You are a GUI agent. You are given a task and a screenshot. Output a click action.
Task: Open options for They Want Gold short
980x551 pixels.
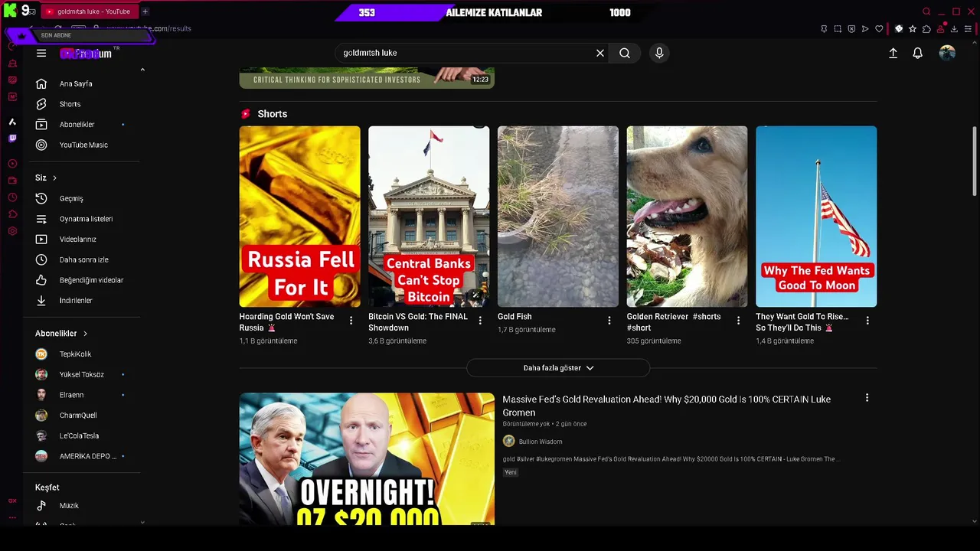[x=867, y=321]
